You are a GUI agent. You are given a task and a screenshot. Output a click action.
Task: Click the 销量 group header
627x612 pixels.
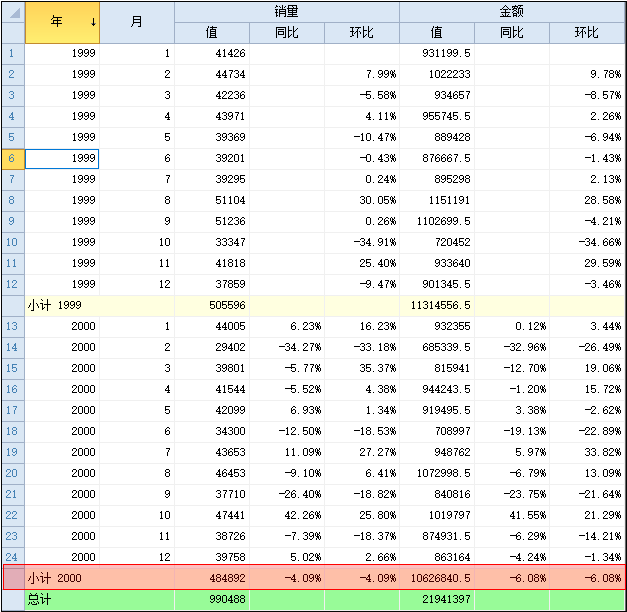point(287,11)
